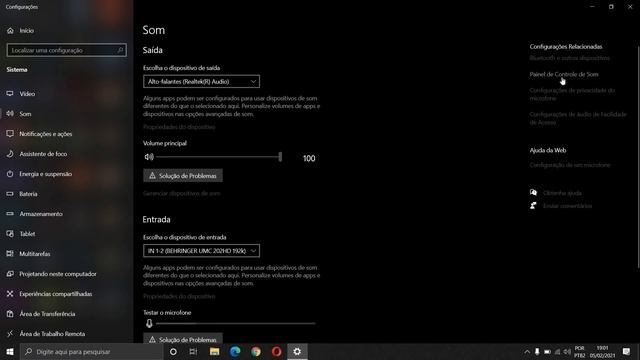640x360 pixels.
Task: Click Localizar uma configuração search field
Action: point(67,50)
